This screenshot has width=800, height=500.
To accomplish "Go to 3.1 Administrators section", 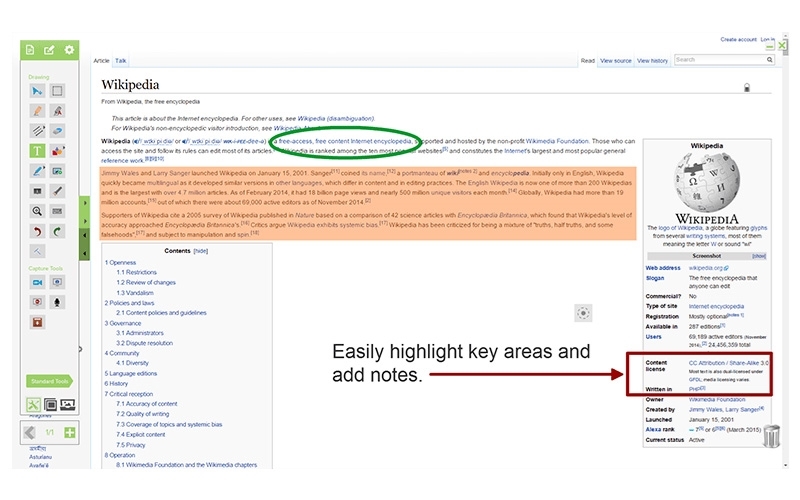I will pyautogui.click(x=140, y=333).
